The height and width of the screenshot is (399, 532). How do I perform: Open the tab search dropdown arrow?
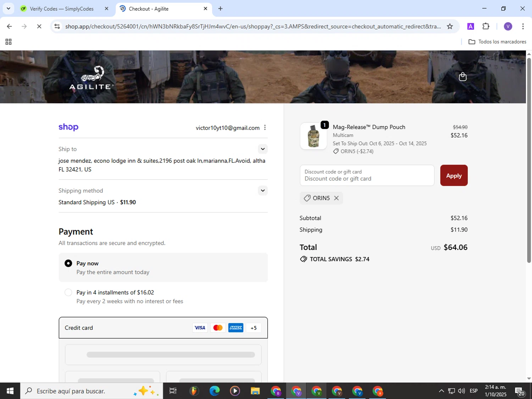tap(8, 9)
